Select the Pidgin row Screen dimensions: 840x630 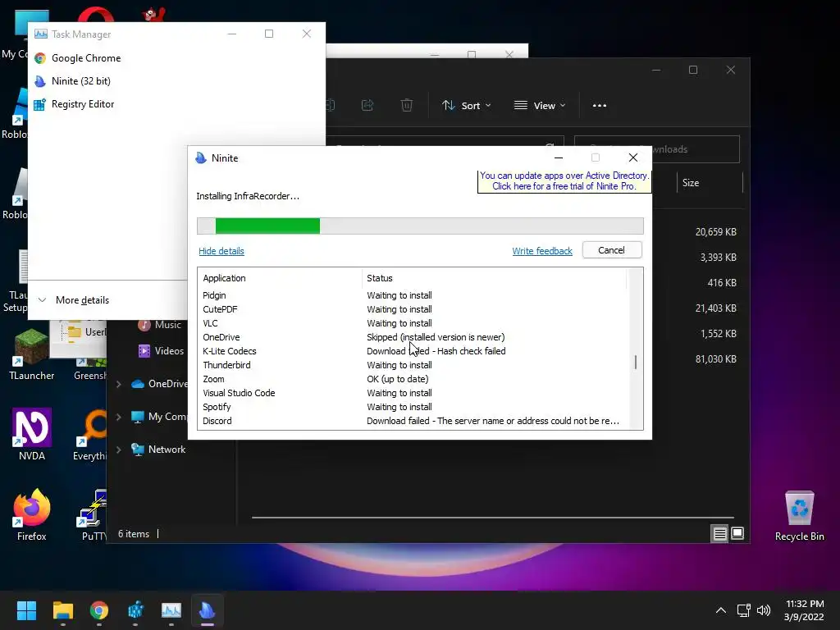click(412, 295)
